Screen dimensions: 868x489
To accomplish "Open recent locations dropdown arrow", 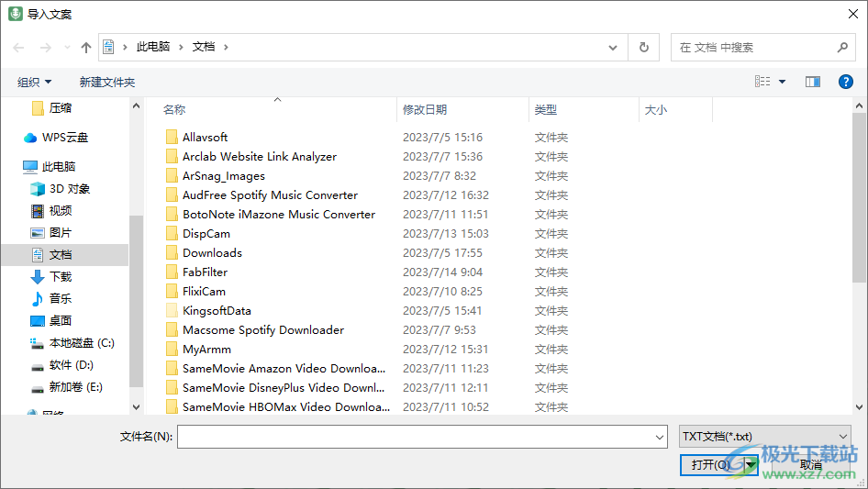I will 67,48.
